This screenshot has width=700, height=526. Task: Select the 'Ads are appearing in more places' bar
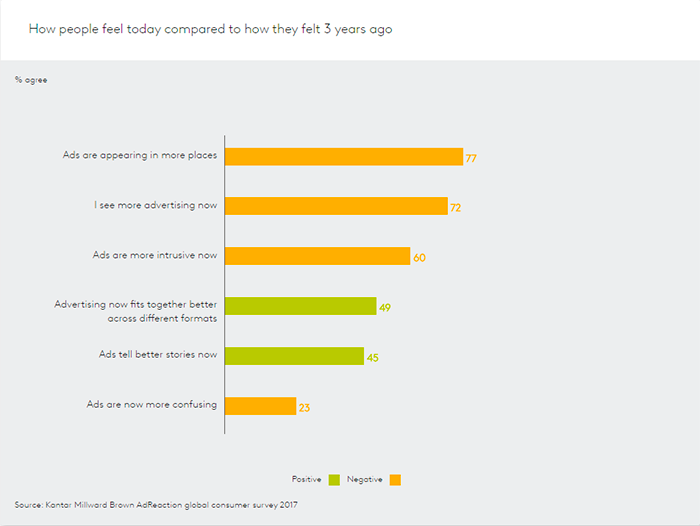click(x=344, y=156)
